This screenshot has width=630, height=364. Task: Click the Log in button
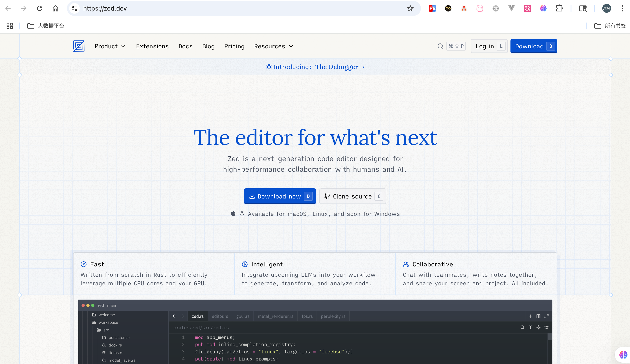coord(489,46)
